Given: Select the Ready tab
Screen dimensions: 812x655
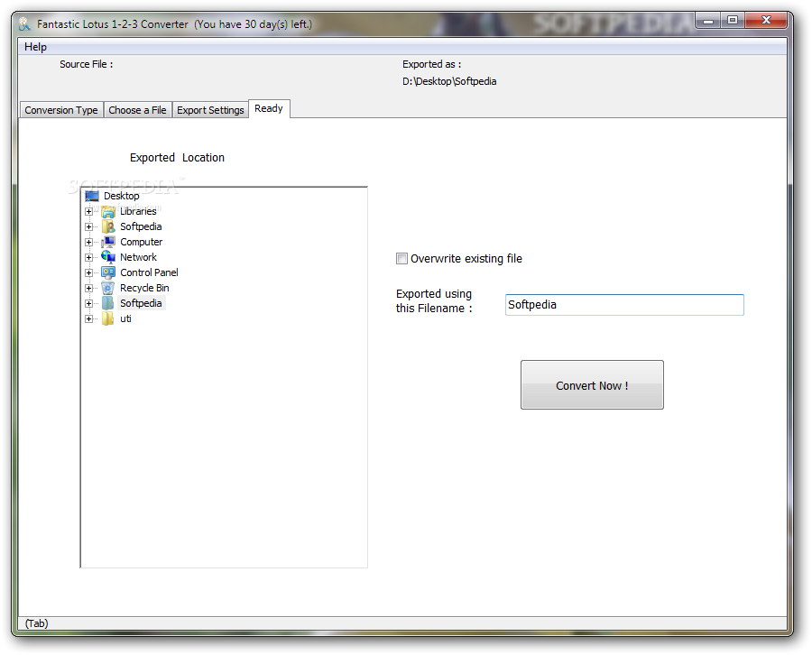Looking at the screenshot, I should [x=269, y=108].
